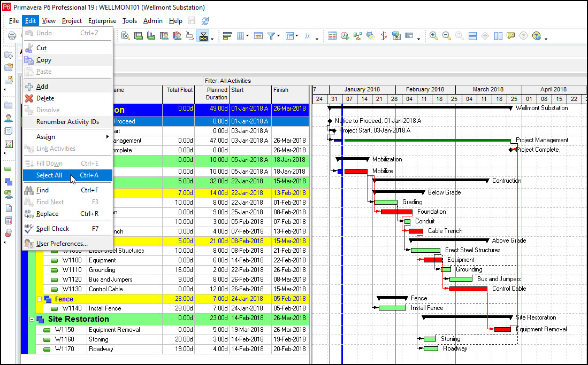Click the Zoom In magnifier
The height and width of the screenshot is (365, 588).
[433, 36]
